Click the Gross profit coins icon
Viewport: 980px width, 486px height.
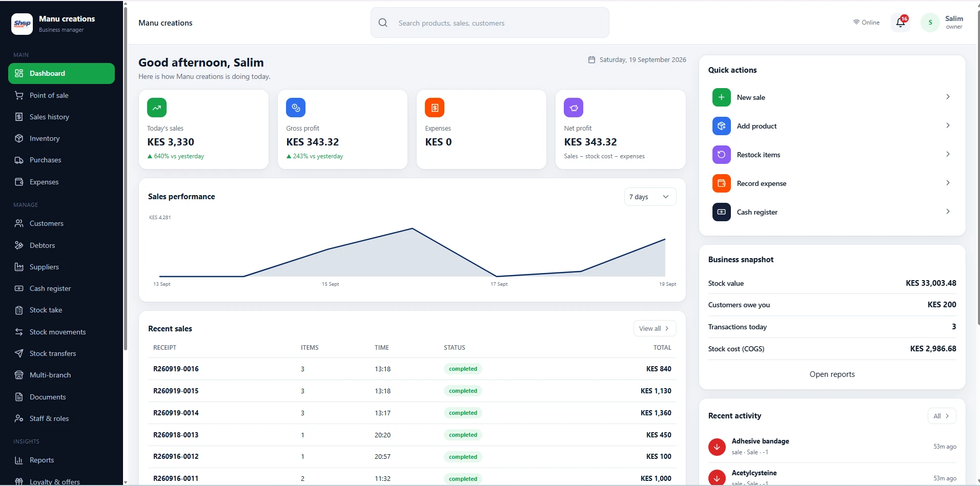tap(296, 108)
